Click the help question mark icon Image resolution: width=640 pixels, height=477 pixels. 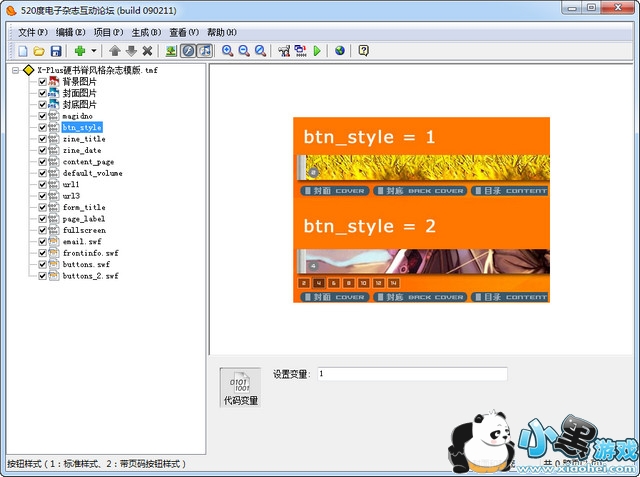363,50
